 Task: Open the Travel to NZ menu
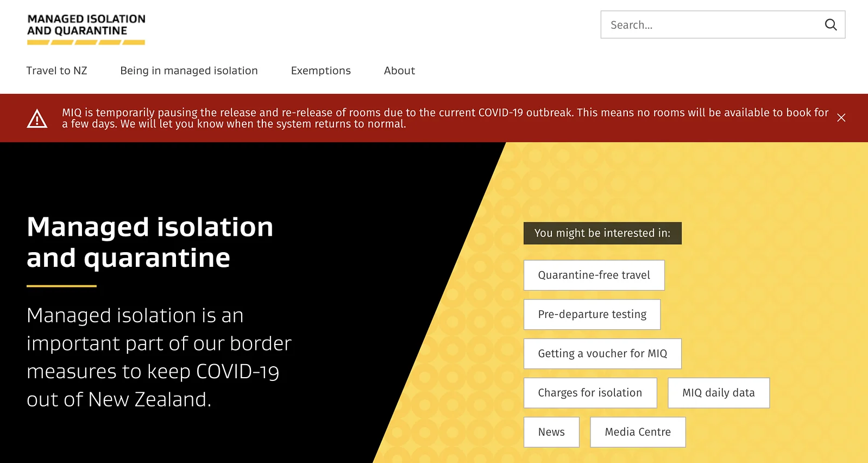(x=56, y=71)
